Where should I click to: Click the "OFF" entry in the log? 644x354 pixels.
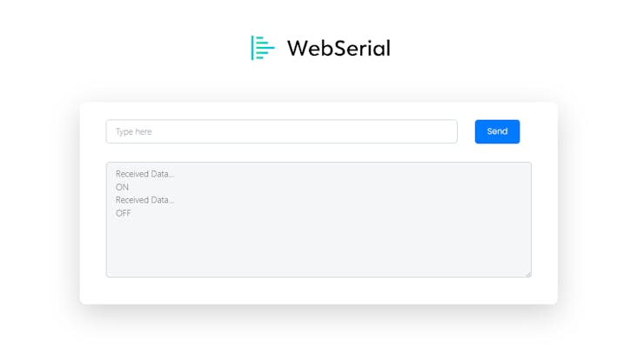(x=124, y=213)
